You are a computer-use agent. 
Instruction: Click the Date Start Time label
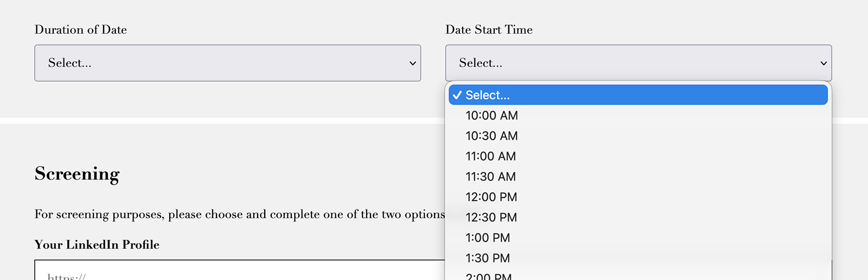[x=489, y=30]
